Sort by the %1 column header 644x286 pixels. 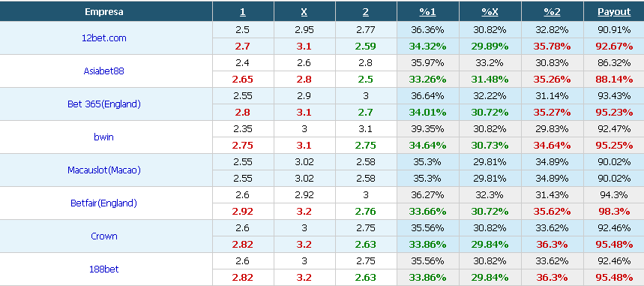coord(427,12)
